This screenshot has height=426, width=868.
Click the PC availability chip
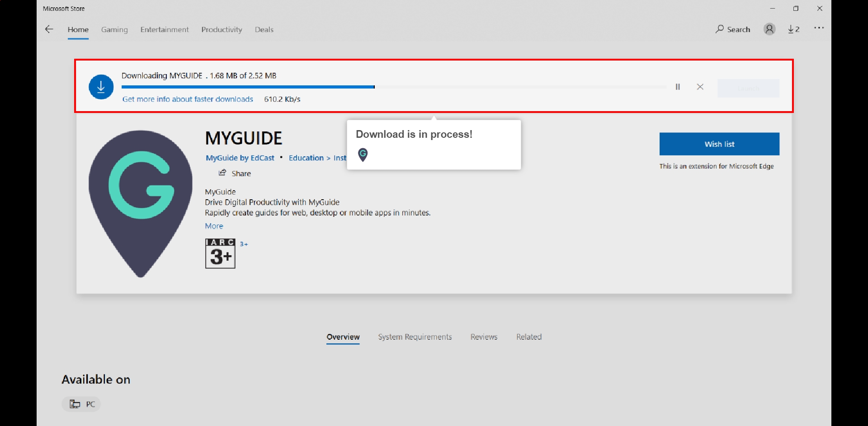click(81, 404)
